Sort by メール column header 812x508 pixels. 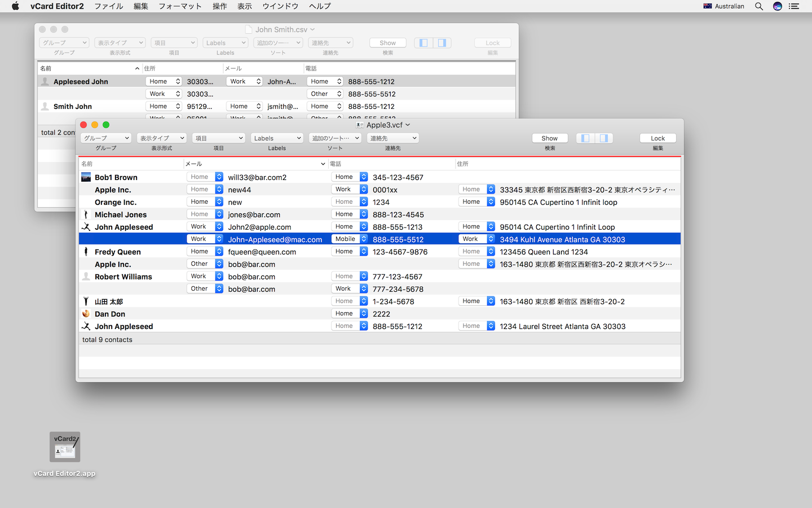coord(255,164)
